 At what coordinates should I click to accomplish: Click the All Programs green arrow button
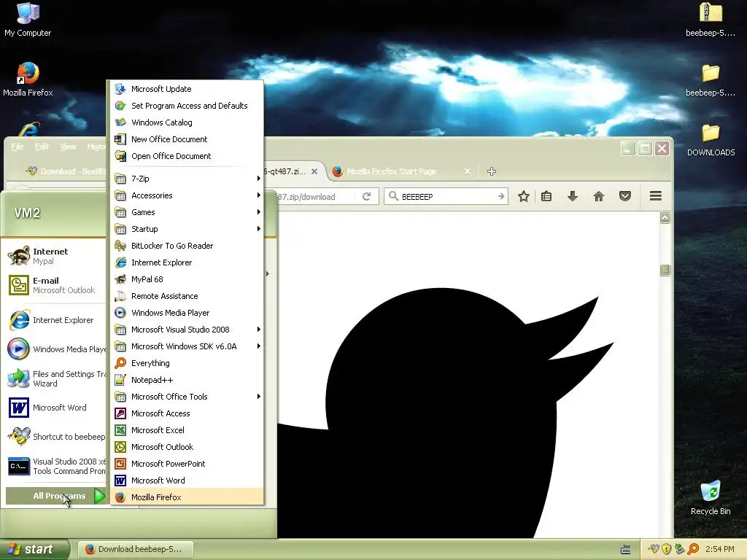coord(99,496)
